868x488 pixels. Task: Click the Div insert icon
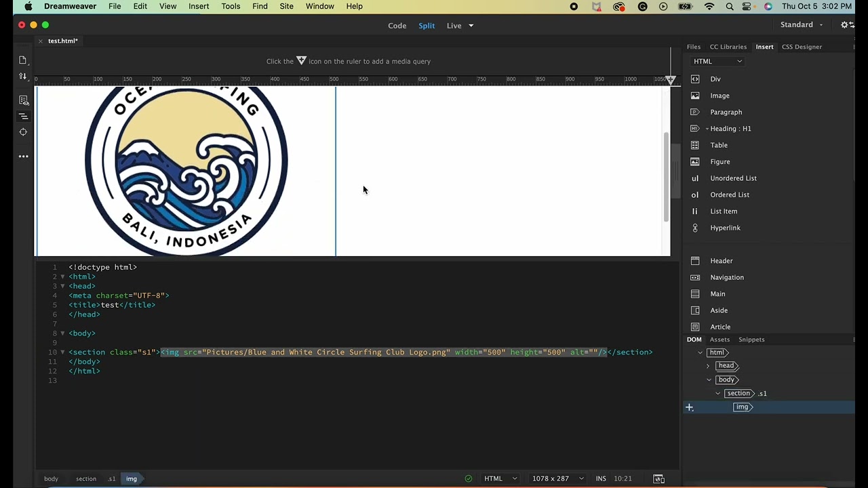695,79
